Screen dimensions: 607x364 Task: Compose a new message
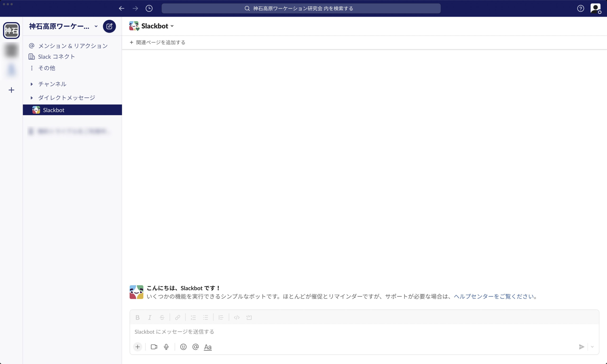[109, 26]
